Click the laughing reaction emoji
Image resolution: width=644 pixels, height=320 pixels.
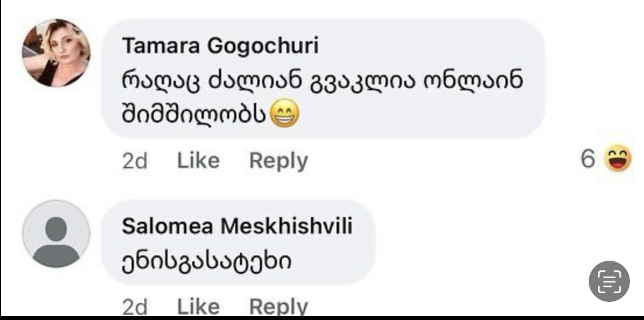(618, 159)
